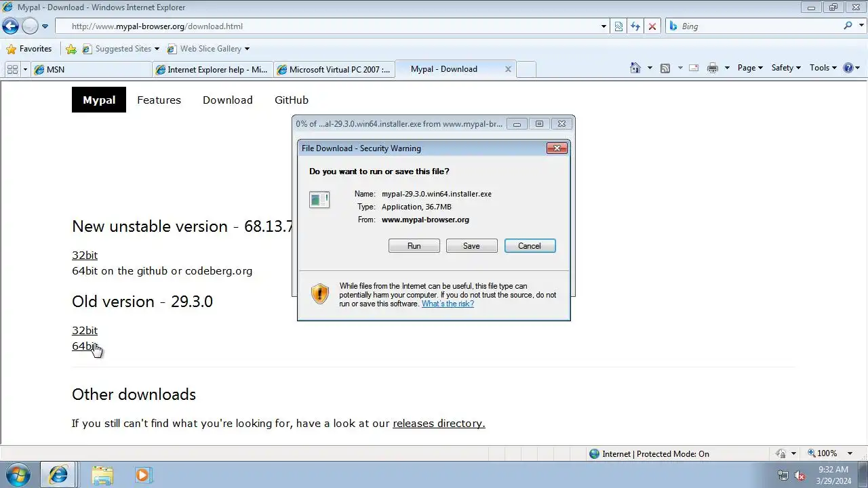Expand the Print options dropdown arrow
This screenshot has height=488, width=868.
[727, 68]
